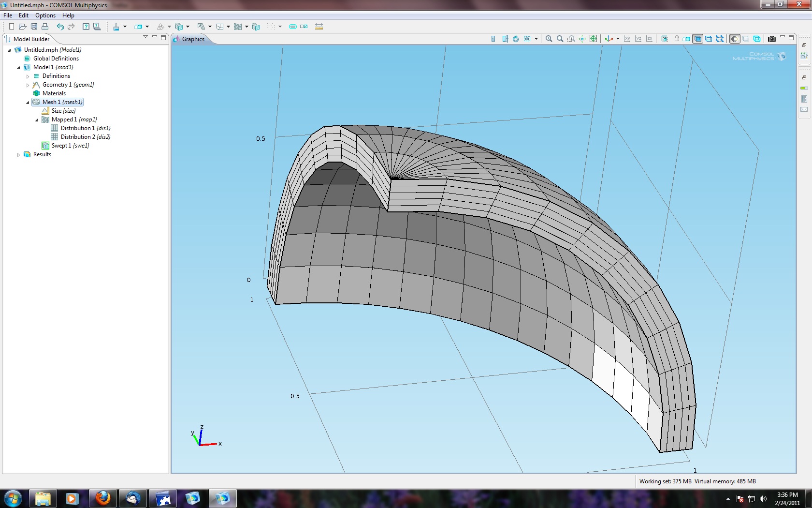
Task: Click the Zoom Out magnifier icon
Action: (560, 39)
